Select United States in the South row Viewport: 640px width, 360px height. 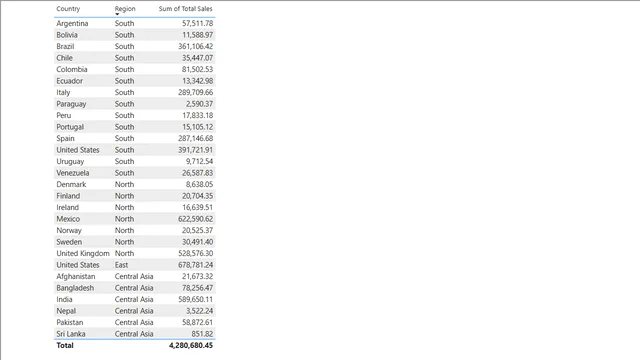tap(78, 150)
